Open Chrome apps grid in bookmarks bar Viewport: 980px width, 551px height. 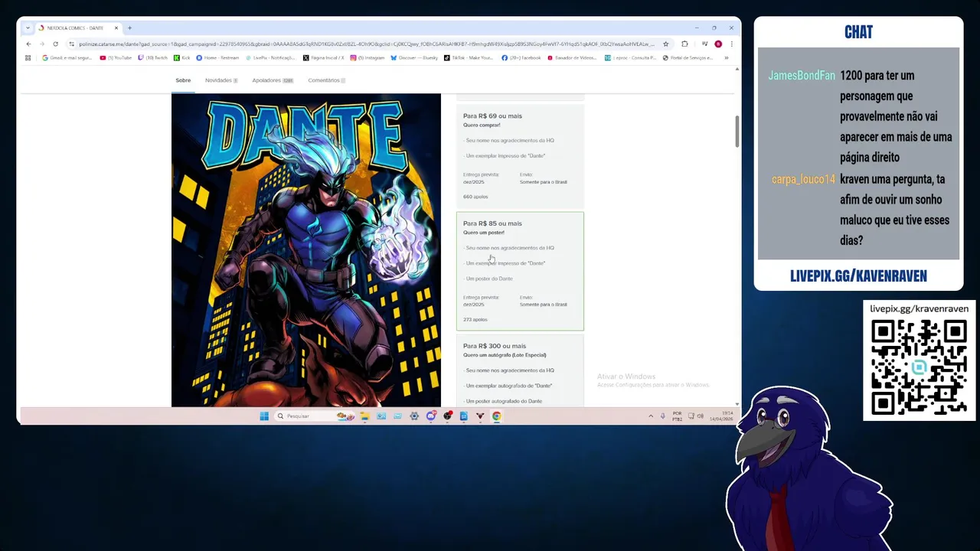point(28,57)
